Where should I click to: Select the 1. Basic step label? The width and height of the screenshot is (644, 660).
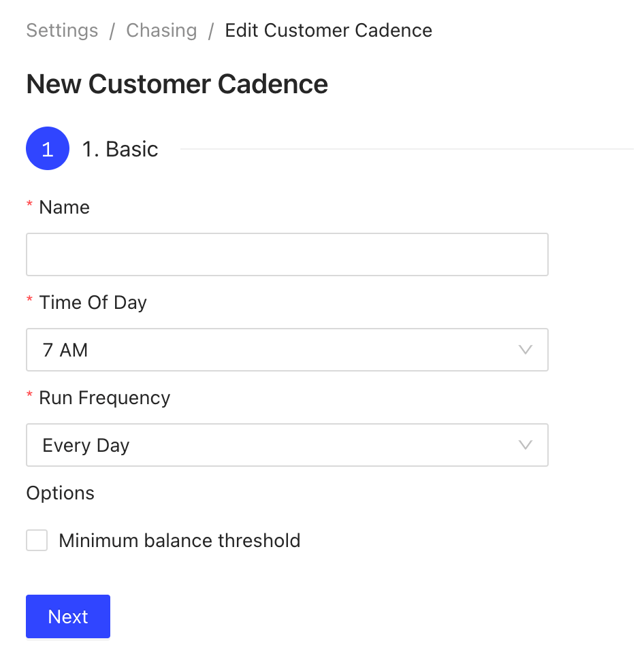click(120, 149)
